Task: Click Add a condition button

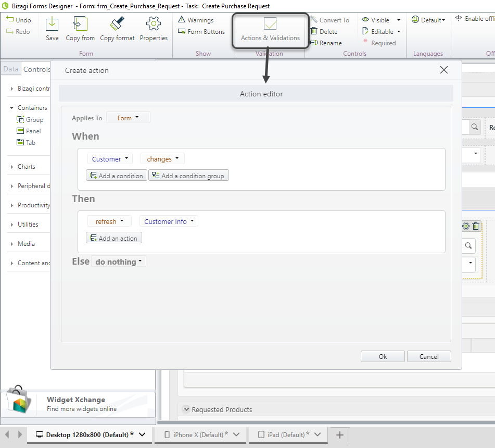Action: [117, 176]
